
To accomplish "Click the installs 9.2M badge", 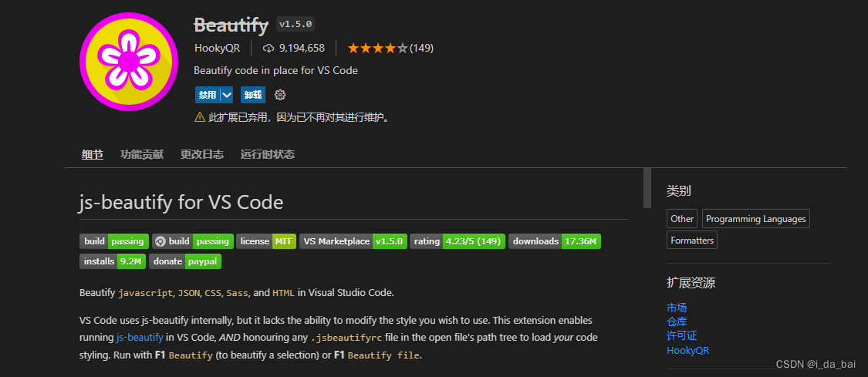I will [x=113, y=261].
